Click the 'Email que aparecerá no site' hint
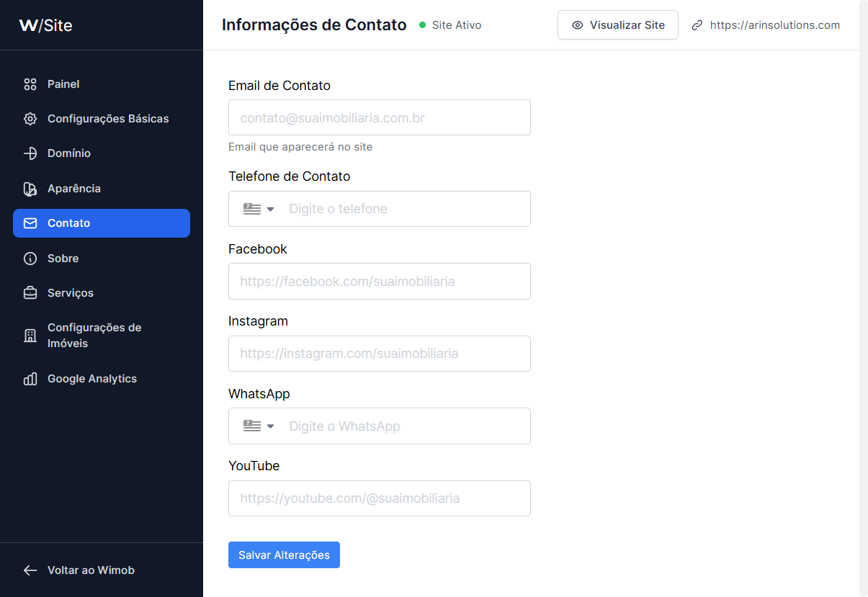The image size is (868, 597). click(300, 147)
